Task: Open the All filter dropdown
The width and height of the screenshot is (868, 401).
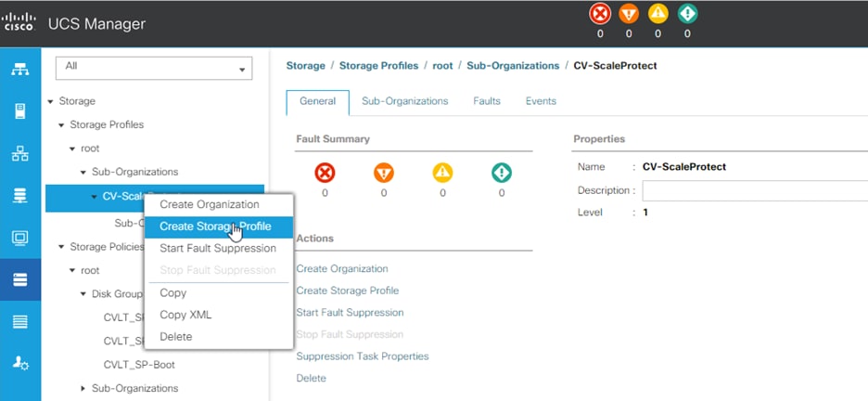Action: (154, 68)
